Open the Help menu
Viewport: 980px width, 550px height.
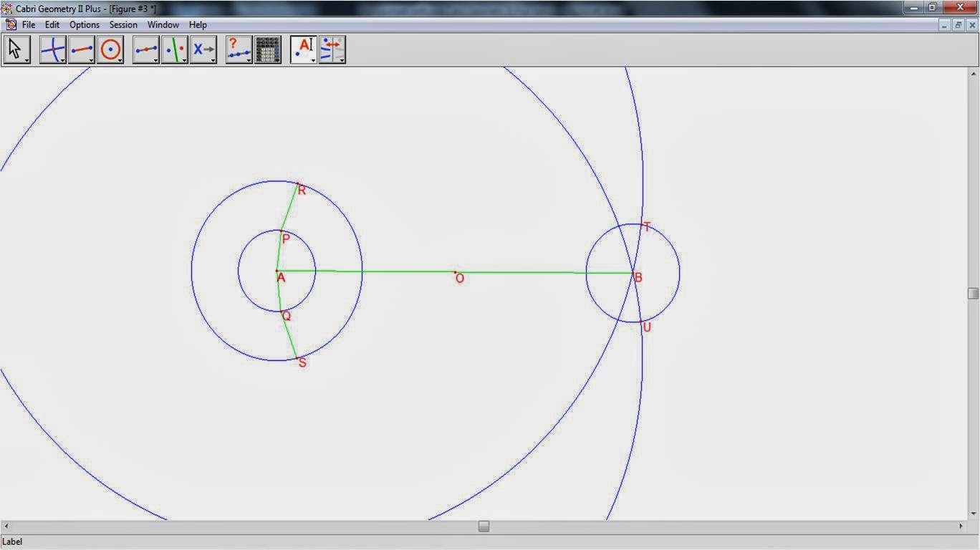click(198, 24)
